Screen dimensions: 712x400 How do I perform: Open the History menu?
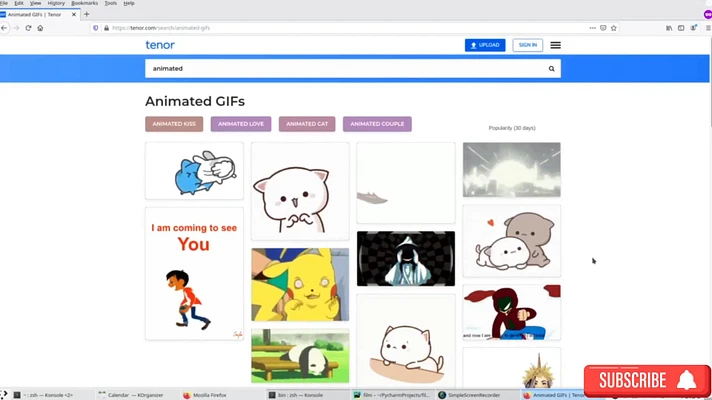coord(56,3)
